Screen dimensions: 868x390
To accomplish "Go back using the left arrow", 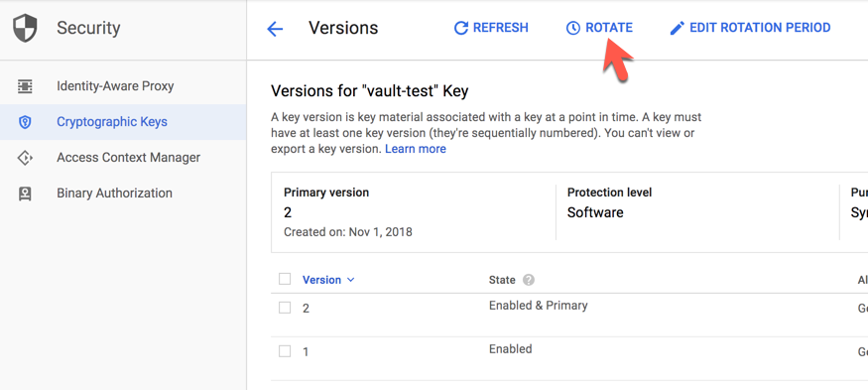I will pyautogui.click(x=275, y=28).
